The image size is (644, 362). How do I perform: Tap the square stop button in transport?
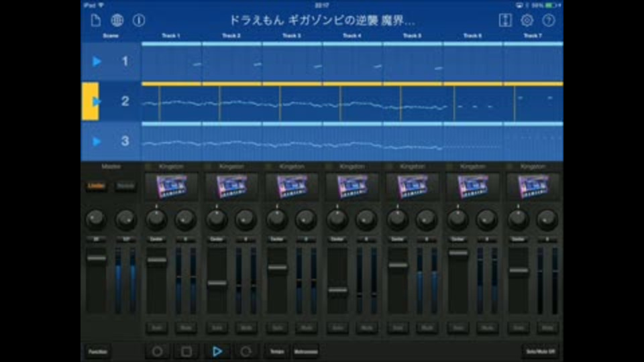click(x=186, y=351)
